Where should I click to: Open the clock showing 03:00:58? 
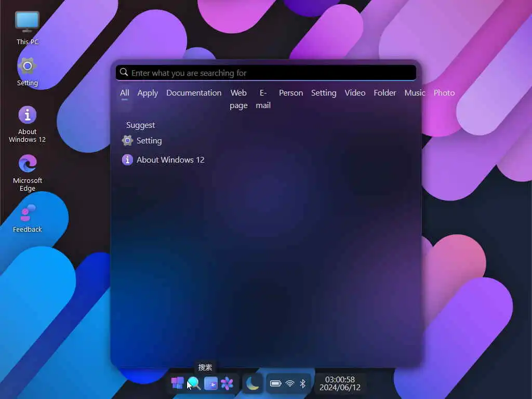(340, 383)
